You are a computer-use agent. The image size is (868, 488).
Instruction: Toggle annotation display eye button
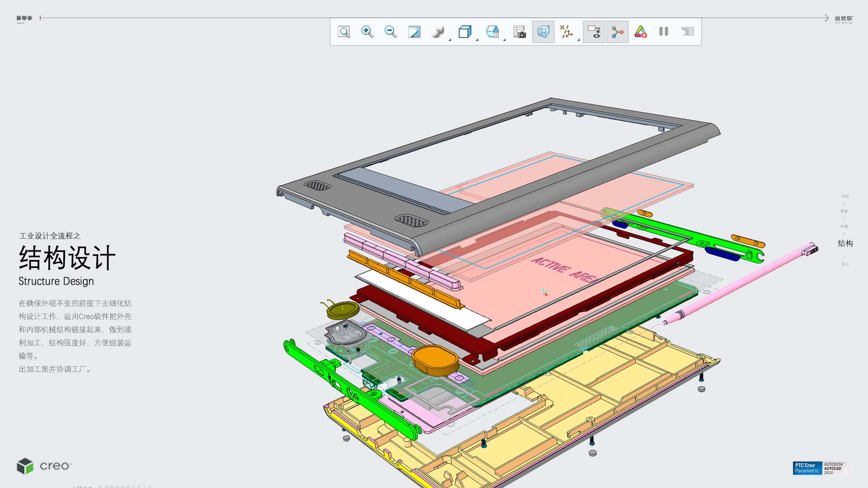click(594, 32)
